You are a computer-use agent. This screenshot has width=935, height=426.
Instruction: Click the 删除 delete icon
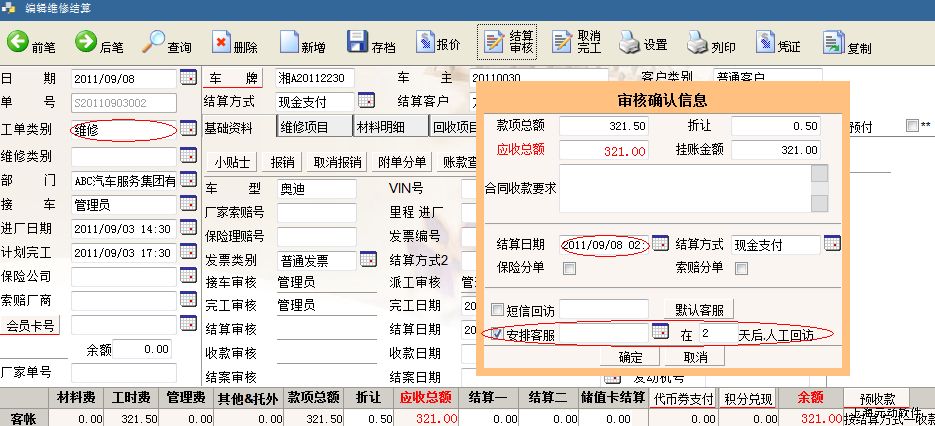point(221,44)
